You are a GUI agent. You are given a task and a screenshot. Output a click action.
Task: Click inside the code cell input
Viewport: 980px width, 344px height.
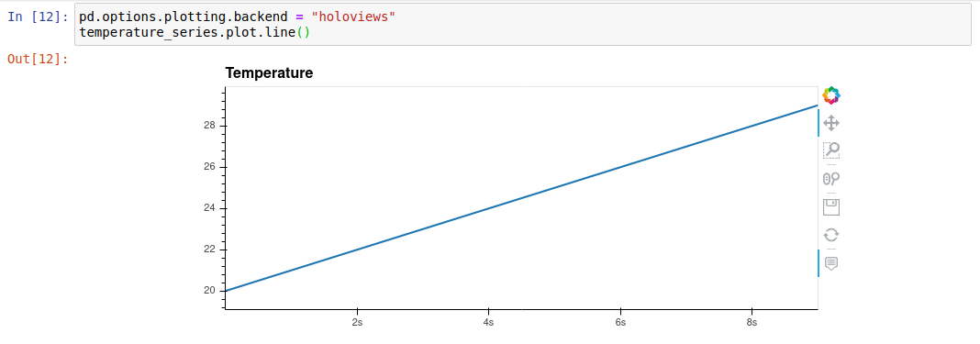click(524, 24)
